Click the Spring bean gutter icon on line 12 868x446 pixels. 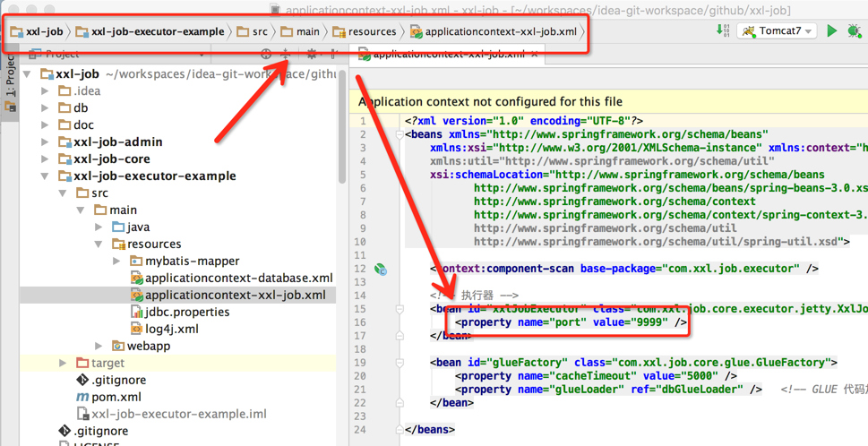380,269
